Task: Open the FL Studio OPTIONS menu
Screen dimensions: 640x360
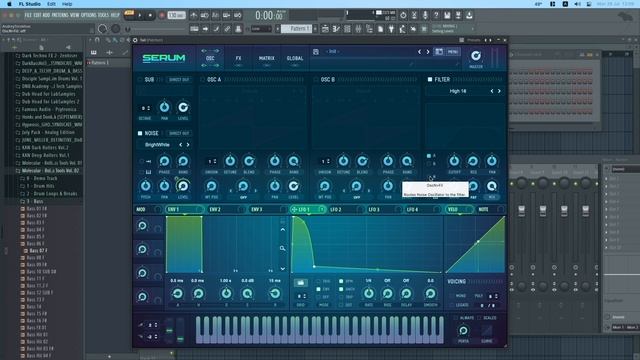Action: (89, 15)
